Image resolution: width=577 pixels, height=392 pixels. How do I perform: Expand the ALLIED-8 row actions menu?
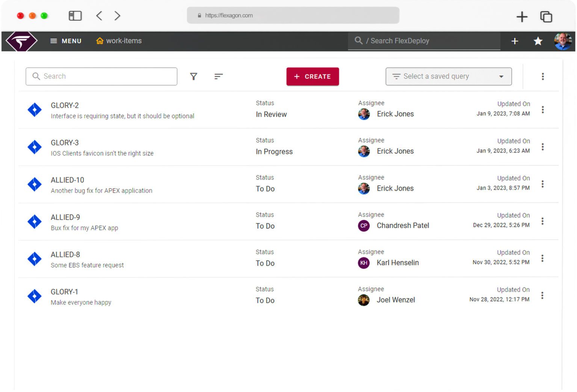(x=542, y=258)
